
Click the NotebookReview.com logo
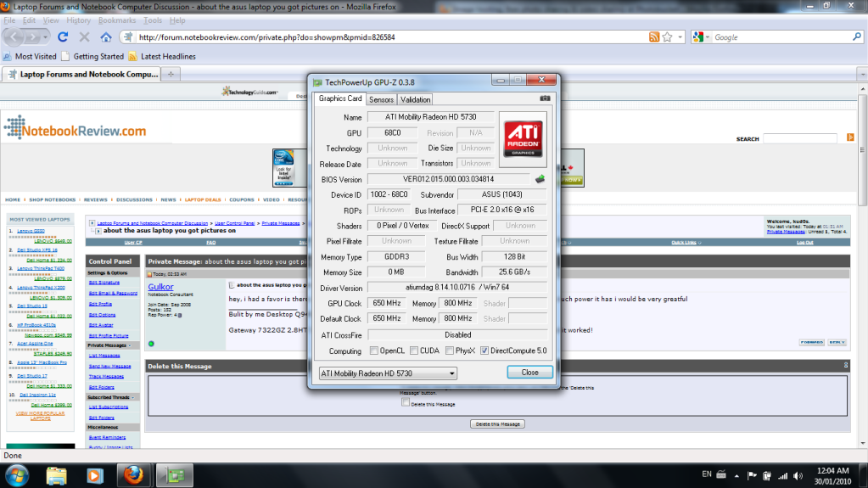click(75, 128)
